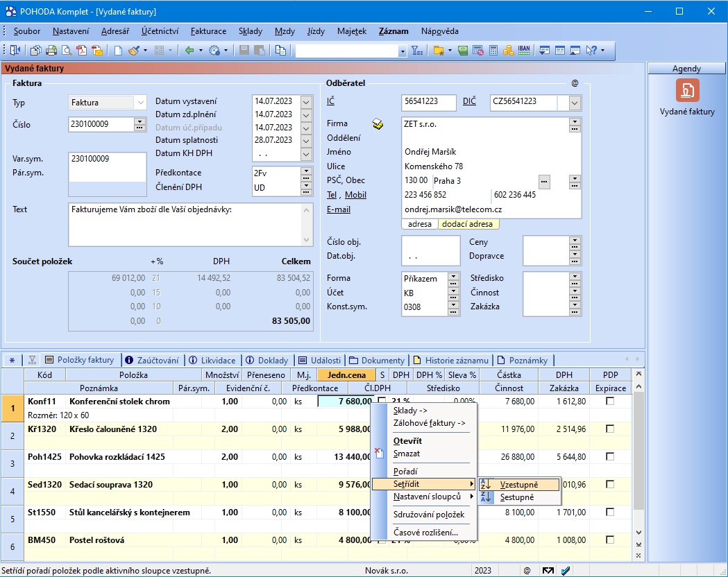
Task: Click the green back arrow icon
Action: coord(189,50)
